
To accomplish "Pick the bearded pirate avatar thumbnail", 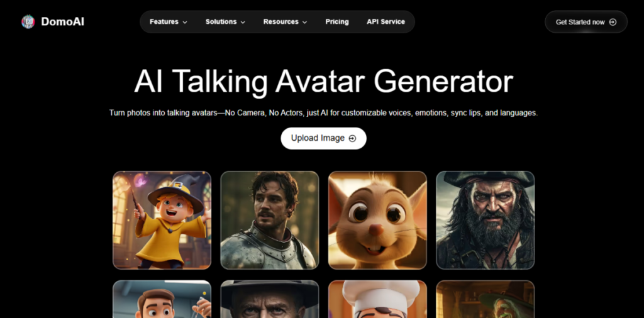I will tap(485, 220).
